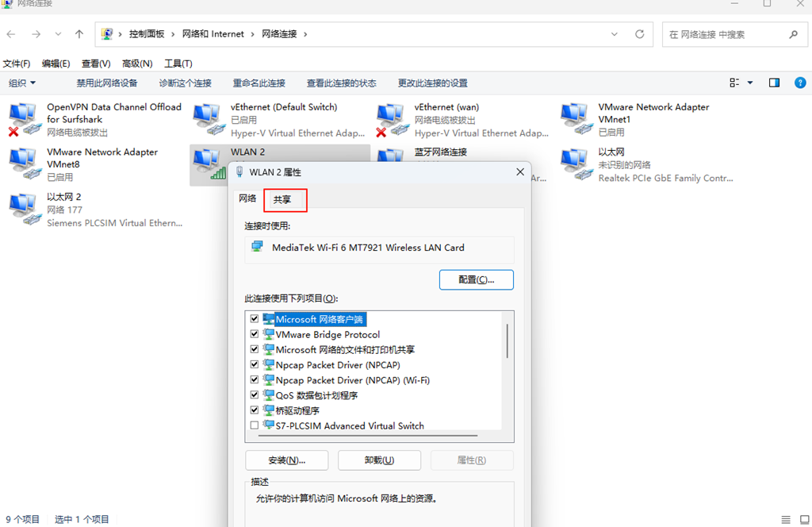The width and height of the screenshot is (812, 527).
Task: Click the MediaTek Wi-Fi adapter icon
Action: tap(258, 247)
